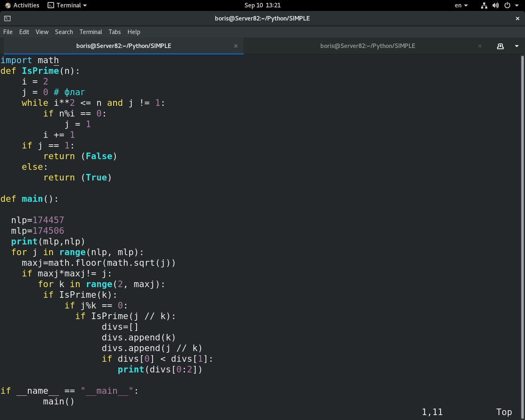Click the 'if j%k == 0:' line
The width and height of the screenshot is (525, 420).
coord(96,306)
